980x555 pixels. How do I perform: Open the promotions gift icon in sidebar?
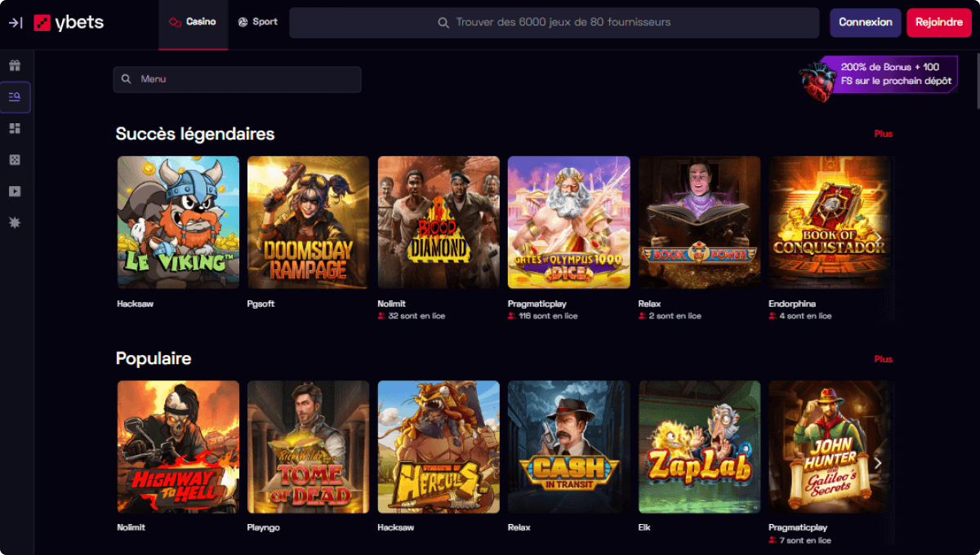coord(15,65)
